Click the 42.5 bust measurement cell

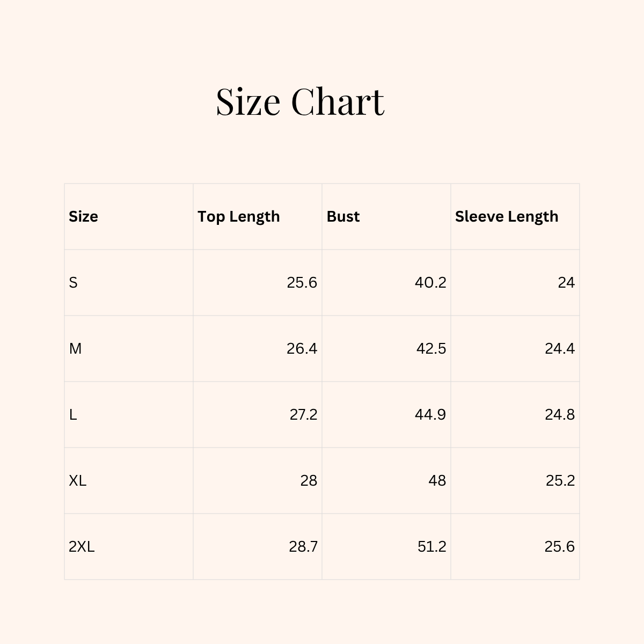(x=431, y=348)
